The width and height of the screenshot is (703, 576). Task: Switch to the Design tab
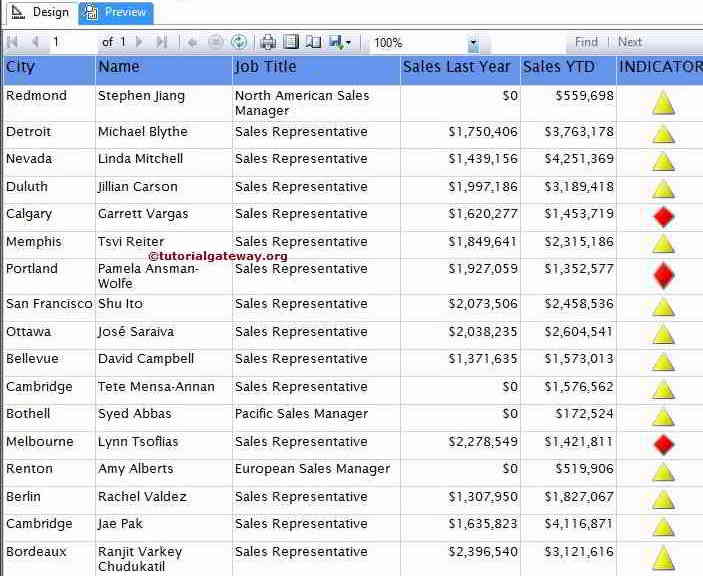[x=40, y=12]
